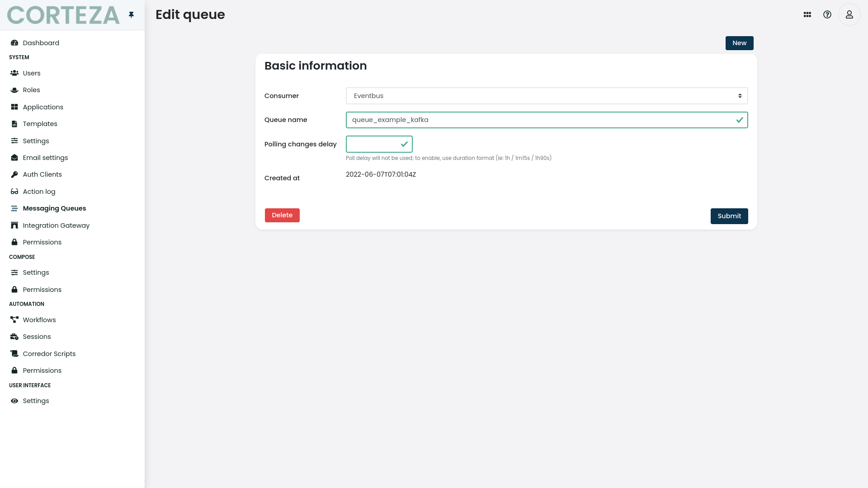868x488 pixels.
Task: Open help menu via question mark icon
Action: point(828,14)
